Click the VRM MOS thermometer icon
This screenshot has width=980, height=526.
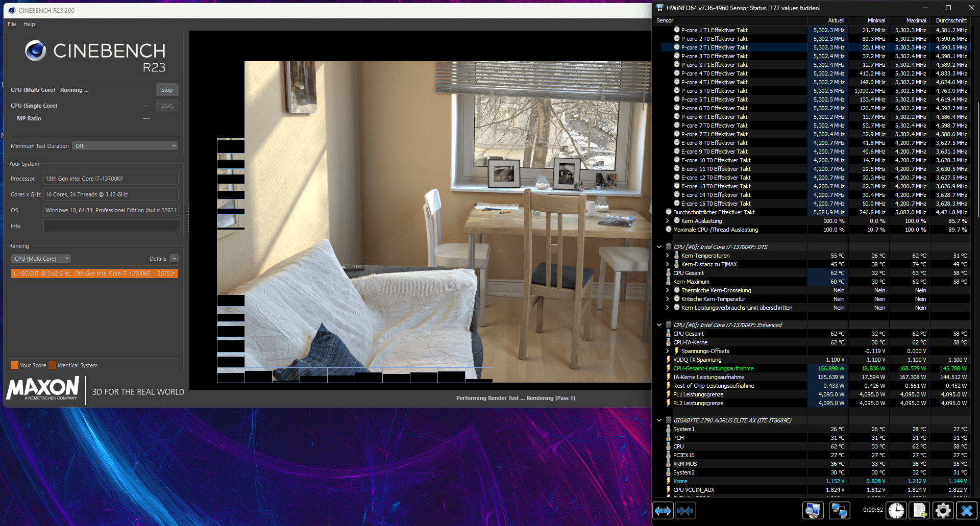(x=668, y=464)
